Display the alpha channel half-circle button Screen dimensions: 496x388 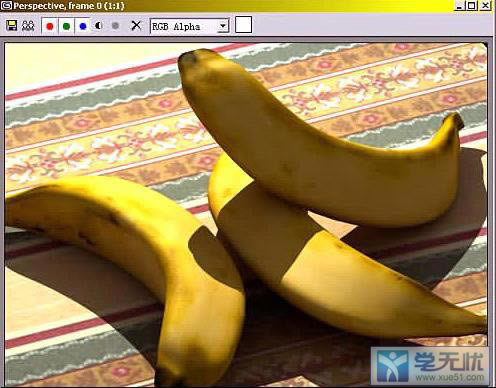pyautogui.click(x=99, y=26)
